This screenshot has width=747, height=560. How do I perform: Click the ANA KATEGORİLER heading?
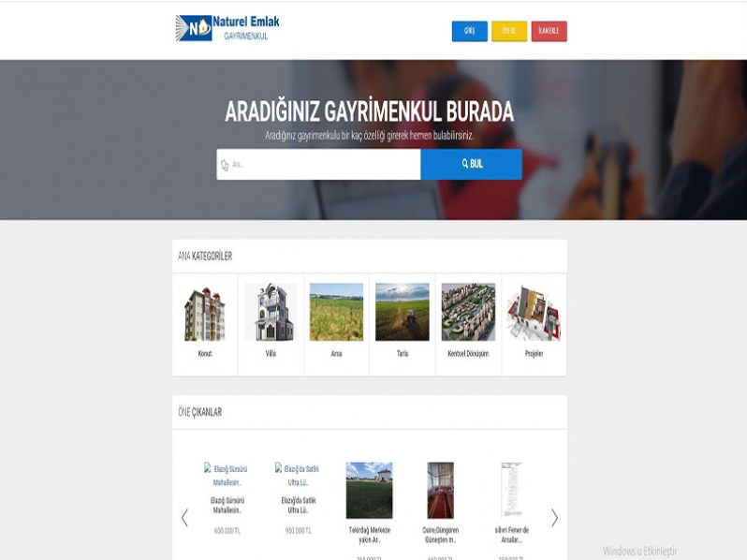click(x=205, y=257)
